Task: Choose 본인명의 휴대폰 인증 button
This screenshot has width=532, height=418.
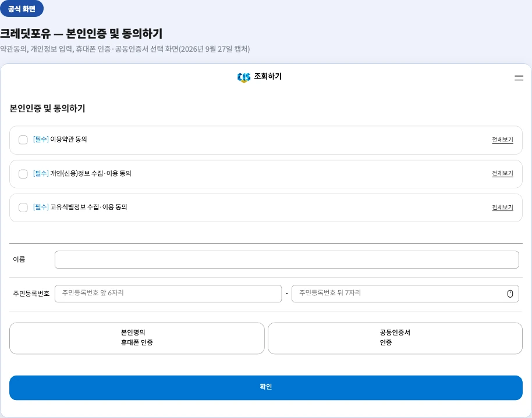Action: pyautogui.click(x=137, y=338)
